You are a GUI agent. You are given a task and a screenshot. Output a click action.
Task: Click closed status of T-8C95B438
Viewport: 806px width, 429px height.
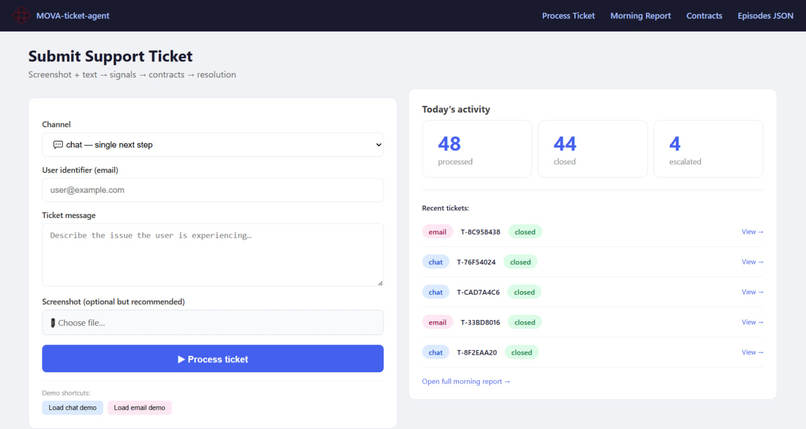pos(525,232)
